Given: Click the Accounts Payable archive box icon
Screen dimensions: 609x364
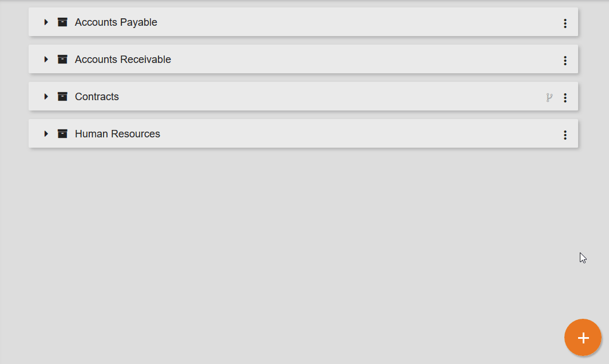Looking at the screenshot, I should pyautogui.click(x=62, y=22).
